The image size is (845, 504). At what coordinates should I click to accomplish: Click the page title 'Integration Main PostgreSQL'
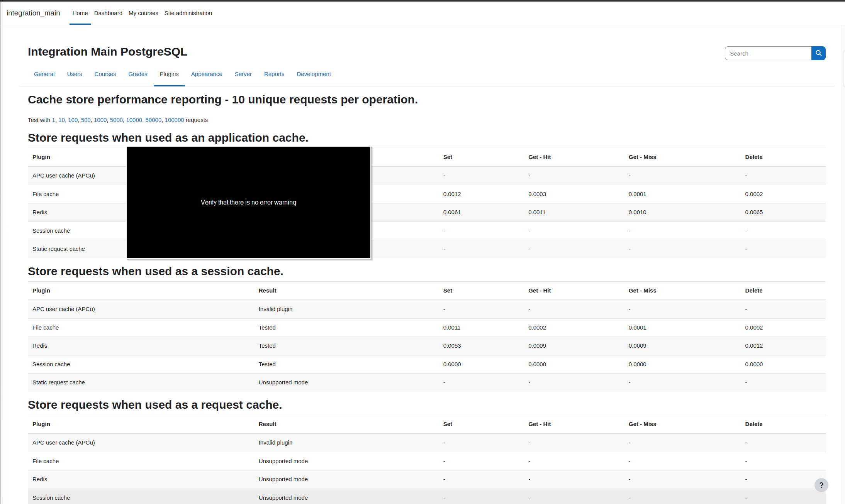click(107, 52)
